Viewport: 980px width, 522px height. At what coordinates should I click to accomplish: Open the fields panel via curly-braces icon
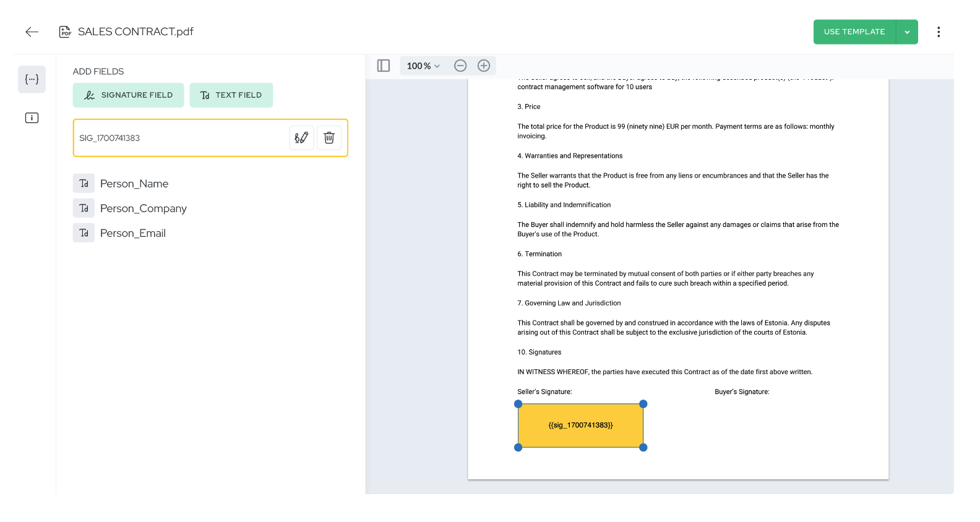pyautogui.click(x=32, y=79)
